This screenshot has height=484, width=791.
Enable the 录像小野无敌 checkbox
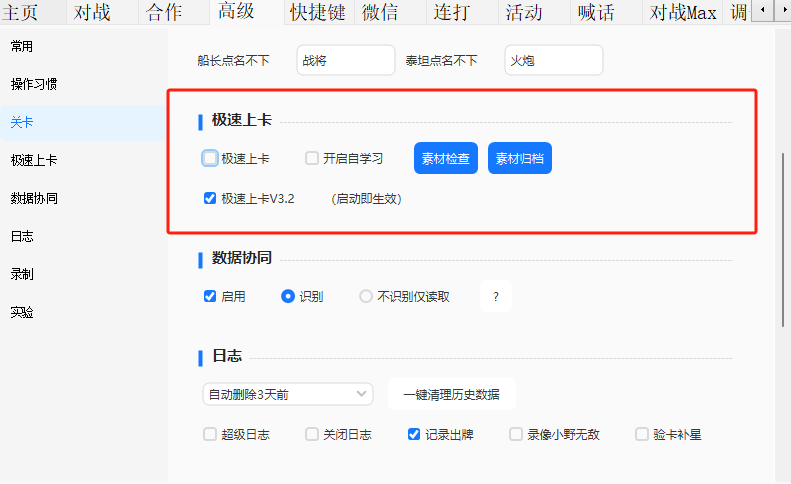(x=516, y=434)
